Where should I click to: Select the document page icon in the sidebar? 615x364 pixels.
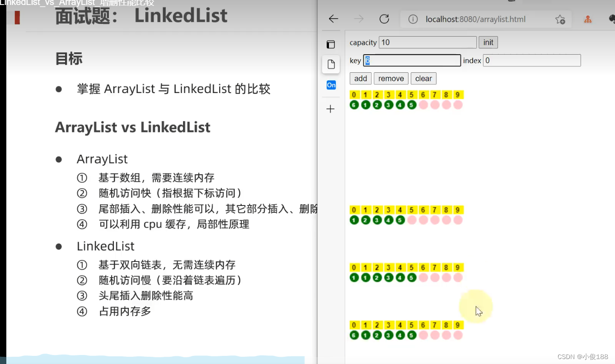coord(330,64)
